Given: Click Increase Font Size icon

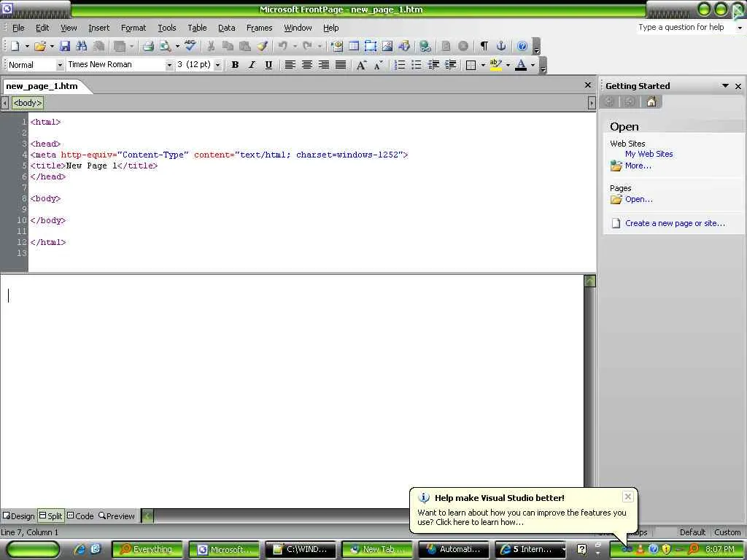Looking at the screenshot, I should pyautogui.click(x=361, y=65).
